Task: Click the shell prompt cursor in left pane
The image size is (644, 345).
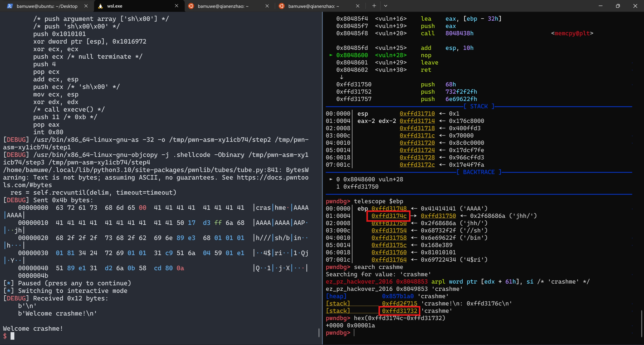Action: tap(13, 336)
